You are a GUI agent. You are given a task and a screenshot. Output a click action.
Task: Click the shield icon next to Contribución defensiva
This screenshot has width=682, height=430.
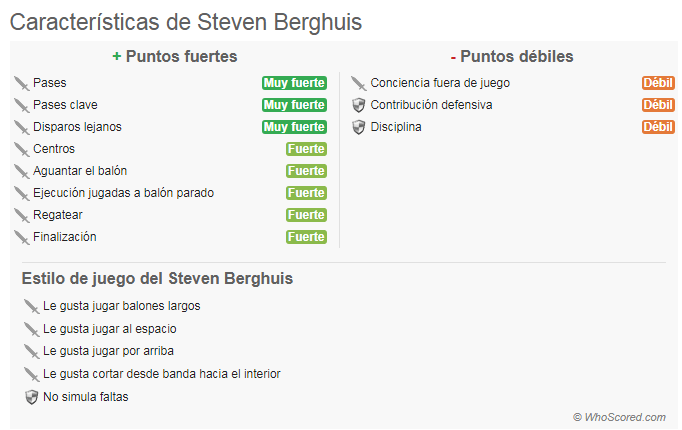(359, 105)
